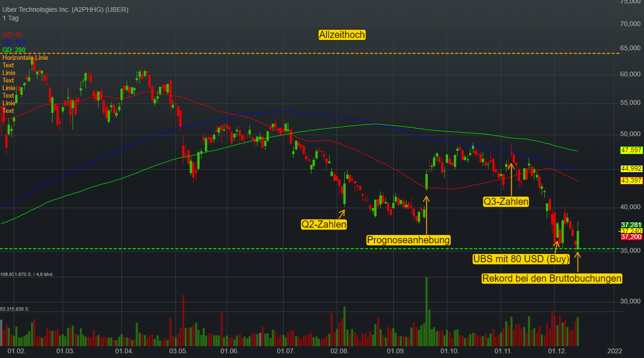This screenshot has height=358, width=644.
Task: Click the 47,597 GD 200 price tag
Action: [631, 150]
